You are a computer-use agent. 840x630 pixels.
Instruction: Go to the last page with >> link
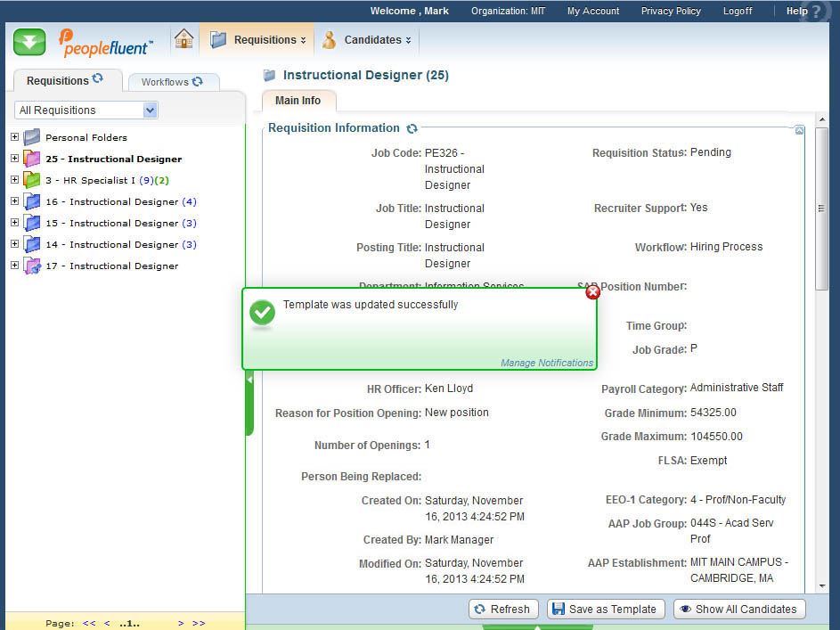[199, 623]
